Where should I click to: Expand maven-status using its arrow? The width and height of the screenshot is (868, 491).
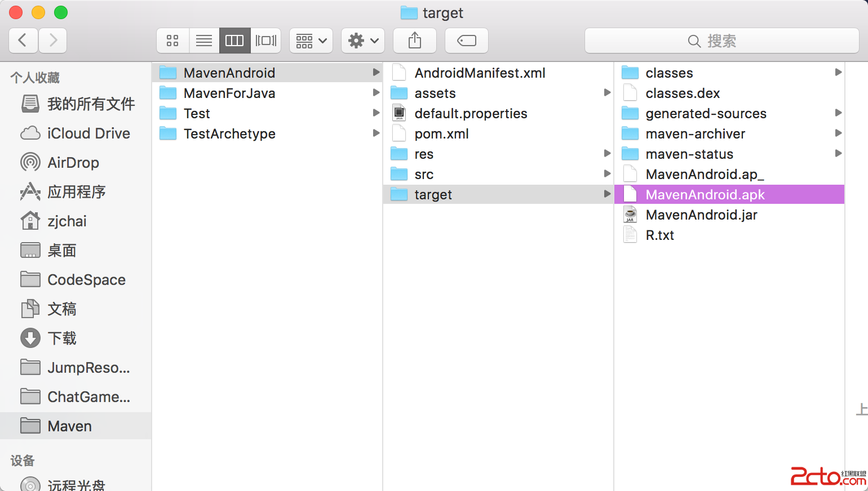[838, 153]
